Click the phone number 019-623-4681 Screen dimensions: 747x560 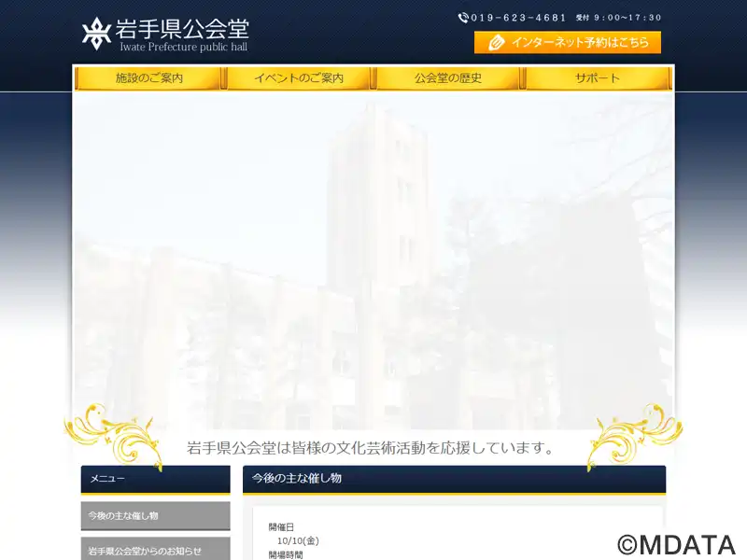pos(518,18)
